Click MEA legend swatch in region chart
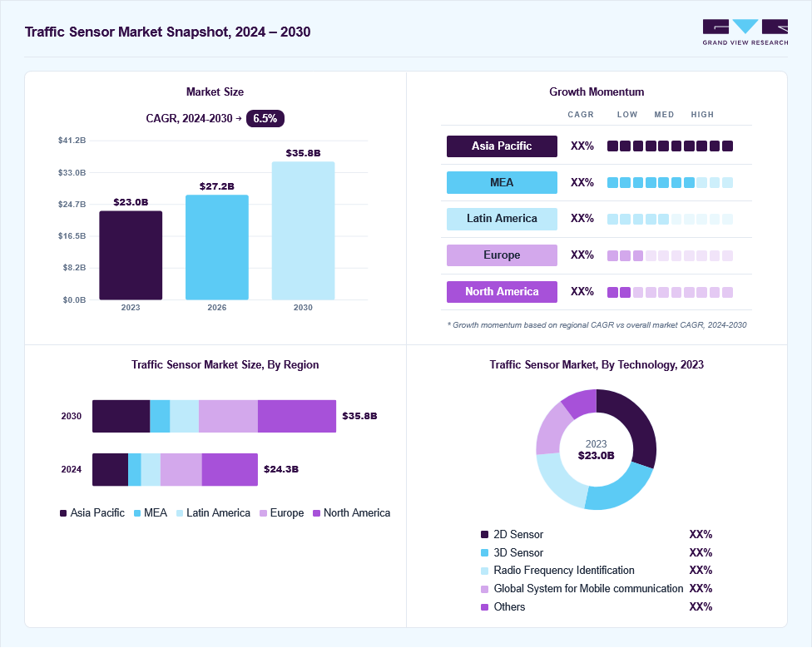812x648 pixels. point(137,513)
